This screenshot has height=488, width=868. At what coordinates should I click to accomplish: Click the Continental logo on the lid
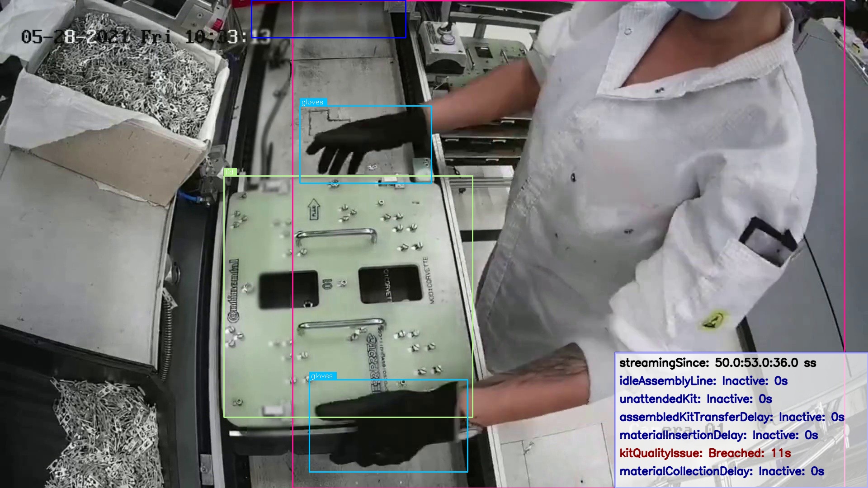(x=234, y=291)
